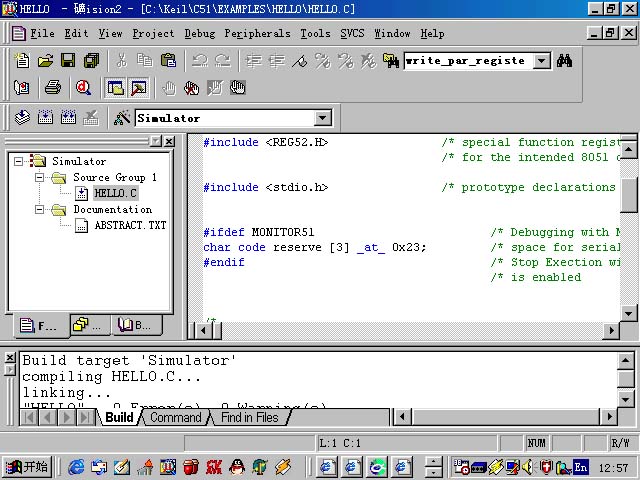Open the File menu

click(x=42, y=33)
